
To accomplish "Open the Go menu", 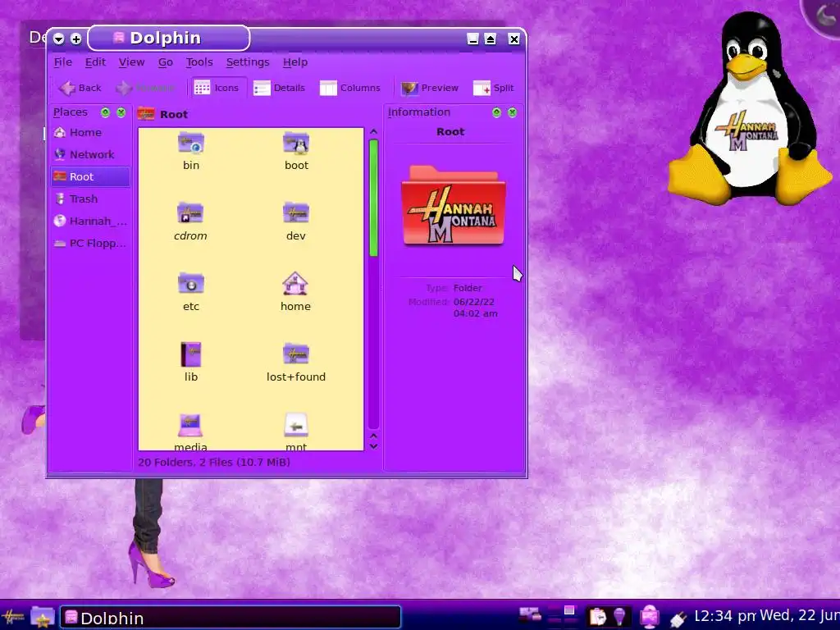I will [165, 62].
